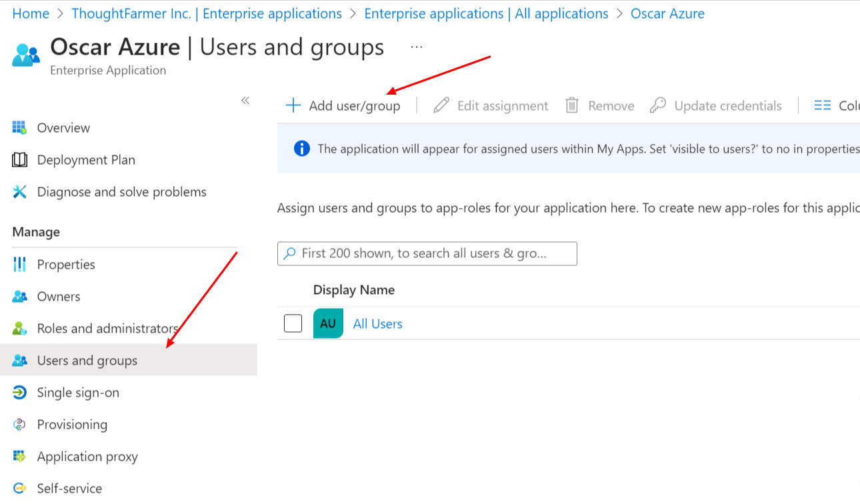Click the Oscar Azure breadcrumb link
Image resolution: width=860 pixels, height=504 pixels.
667,13
